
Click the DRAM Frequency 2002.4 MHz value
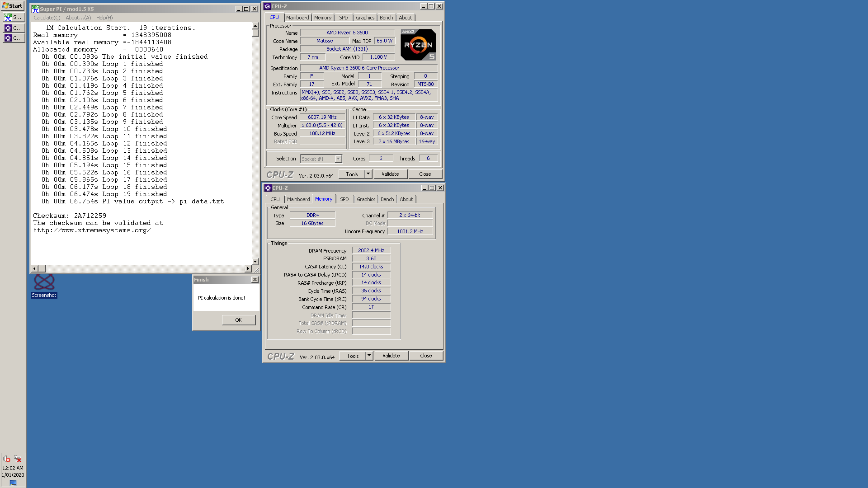pos(371,250)
